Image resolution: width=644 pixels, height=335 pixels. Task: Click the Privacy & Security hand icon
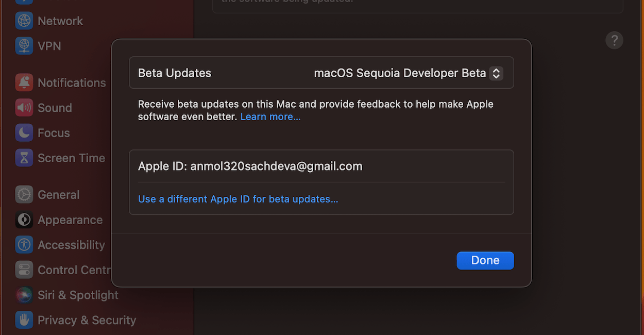pos(24,320)
